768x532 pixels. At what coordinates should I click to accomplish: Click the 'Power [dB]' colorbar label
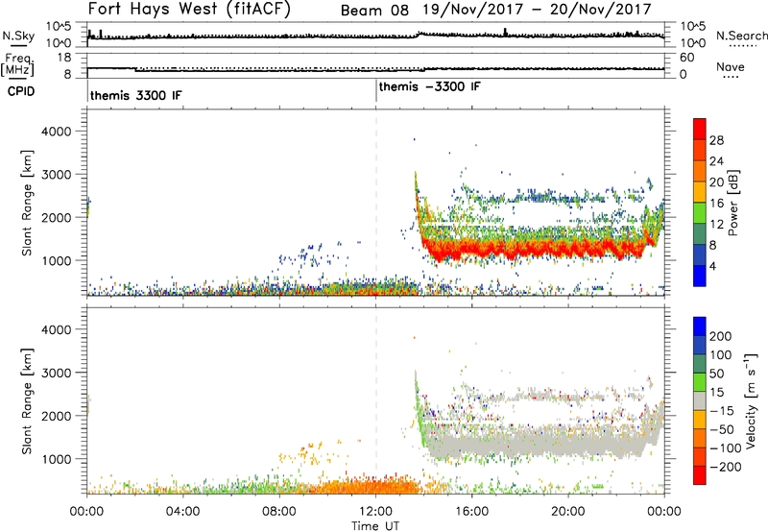pos(732,203)
